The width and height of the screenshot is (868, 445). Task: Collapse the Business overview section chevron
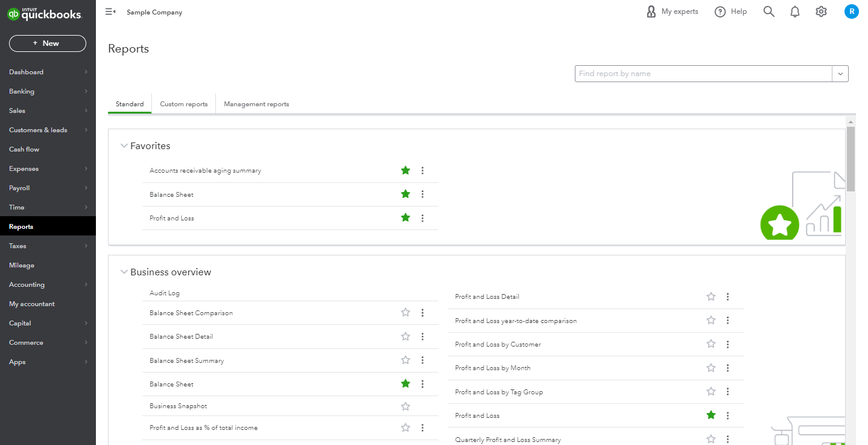[124, 272]
